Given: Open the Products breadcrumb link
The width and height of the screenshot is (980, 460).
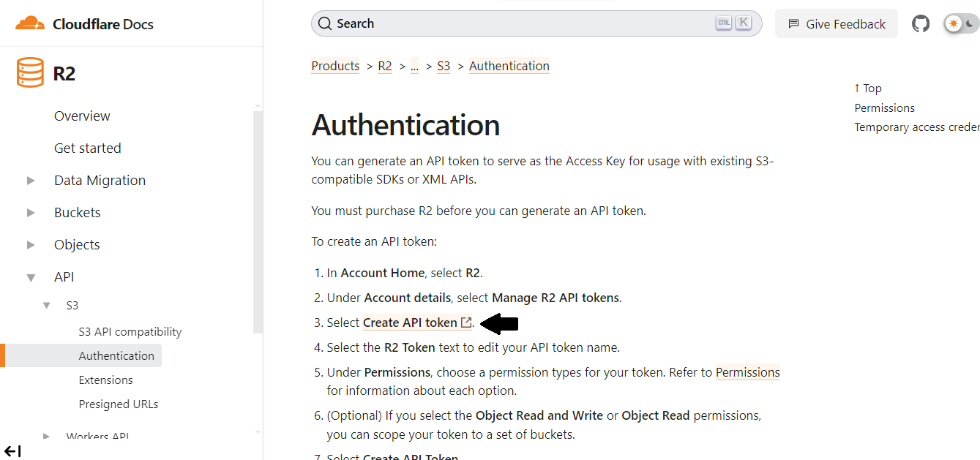Looking at the screenshot, I should click(335, 66).
